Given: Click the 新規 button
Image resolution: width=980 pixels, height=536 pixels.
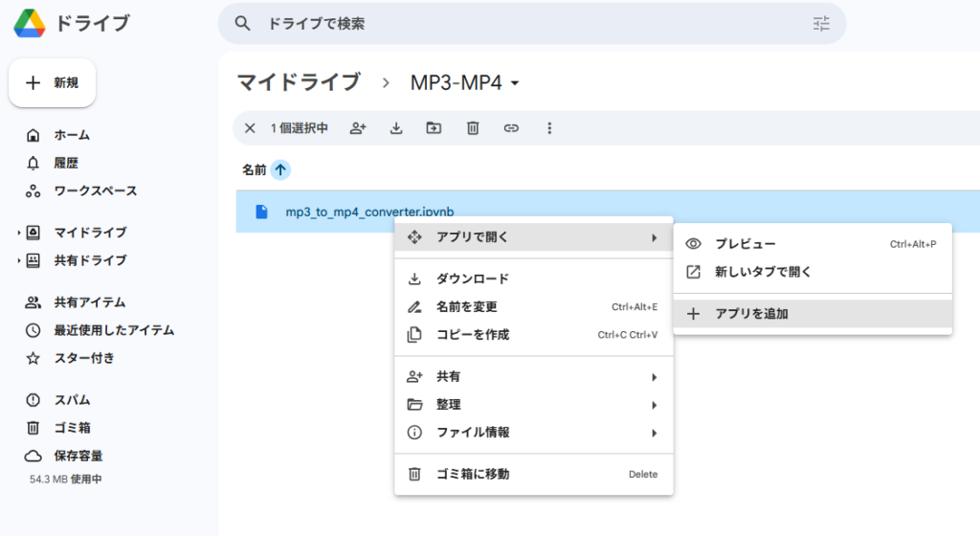Looking at the screenshot, I should coord(53,82).
